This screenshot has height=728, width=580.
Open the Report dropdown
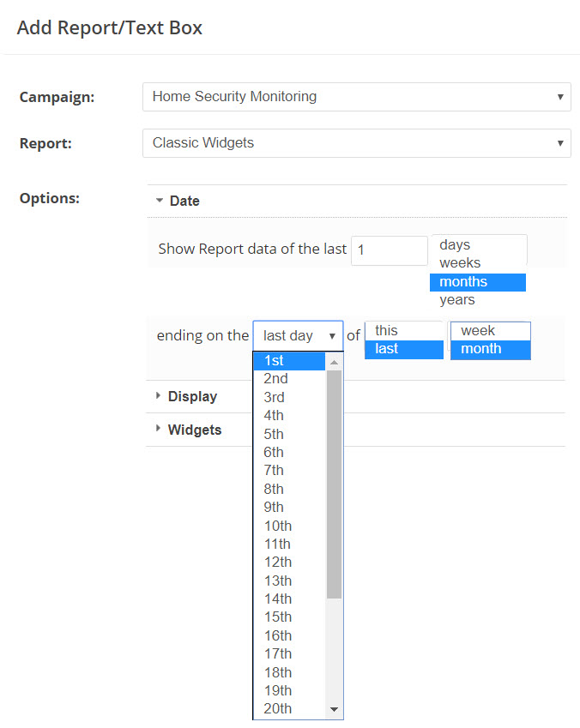click(356, 143)
